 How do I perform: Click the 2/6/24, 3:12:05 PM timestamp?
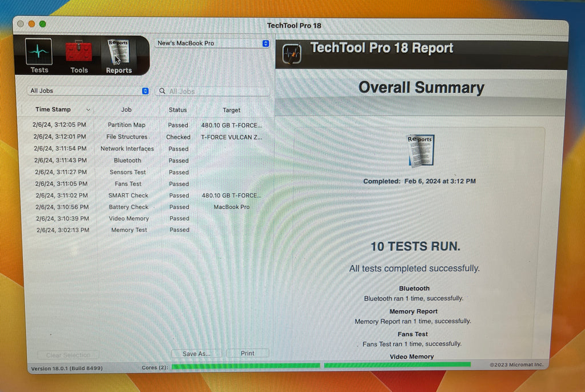59,125
